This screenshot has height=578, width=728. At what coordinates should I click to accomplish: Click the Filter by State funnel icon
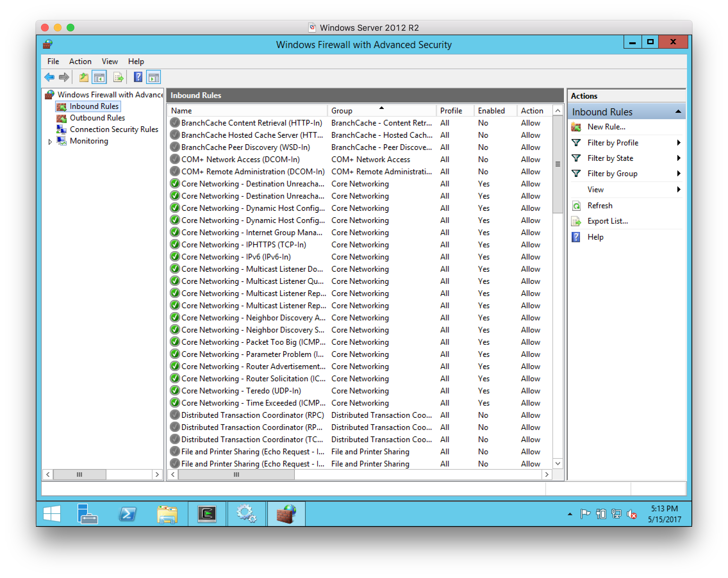pos(576,158)
